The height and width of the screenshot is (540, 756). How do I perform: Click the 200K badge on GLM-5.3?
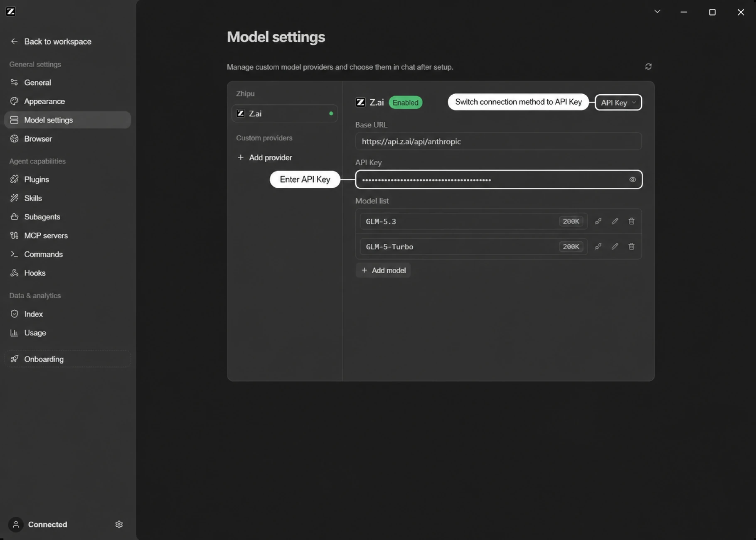(x=571, y=221)
